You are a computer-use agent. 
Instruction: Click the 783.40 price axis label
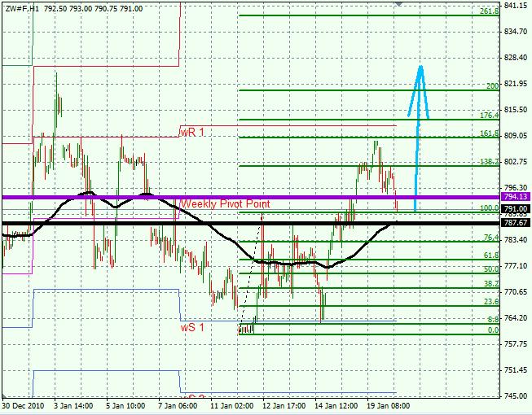(x=516, y=239)
